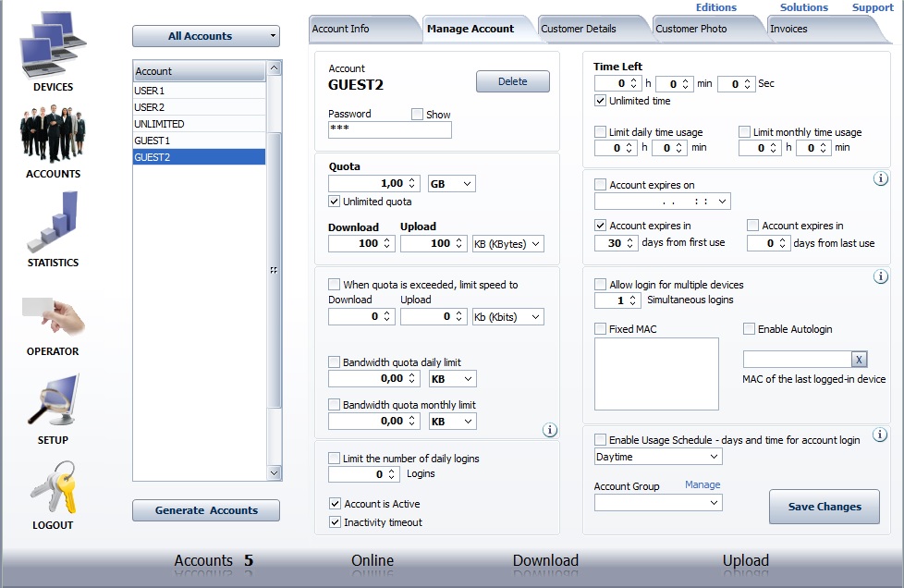Screen dimensions: 904x588
Task: Click info icon beside Usage Schedule
Action: pos(880,435)
